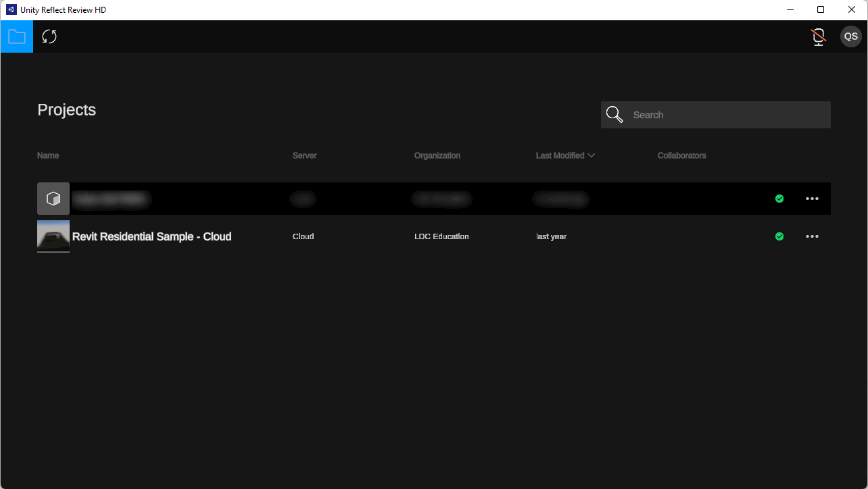This screenshot has height=489, width=868.
Task: Click the Cloud server cell
Action: click(303, 236)
